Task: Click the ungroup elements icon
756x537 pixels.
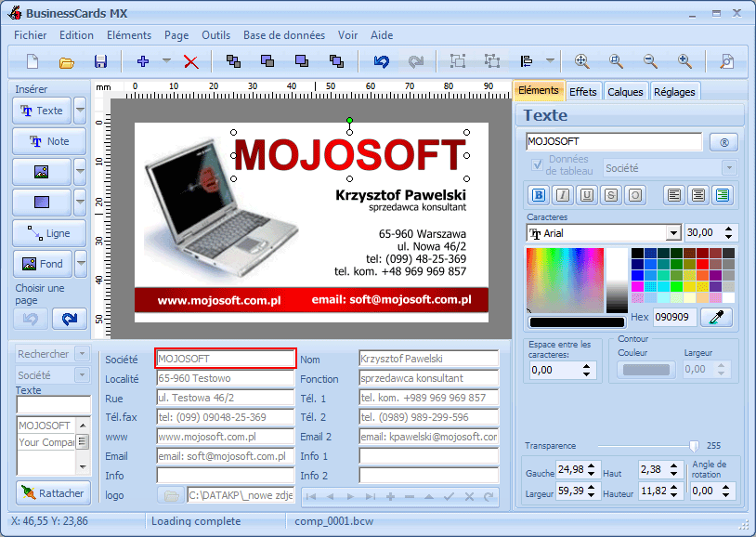Action: click(x=492, y=61)
